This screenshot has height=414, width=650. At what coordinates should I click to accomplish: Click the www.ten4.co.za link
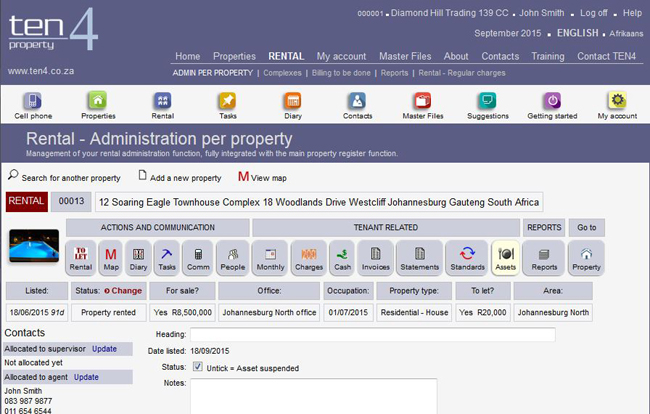(41, 71)
